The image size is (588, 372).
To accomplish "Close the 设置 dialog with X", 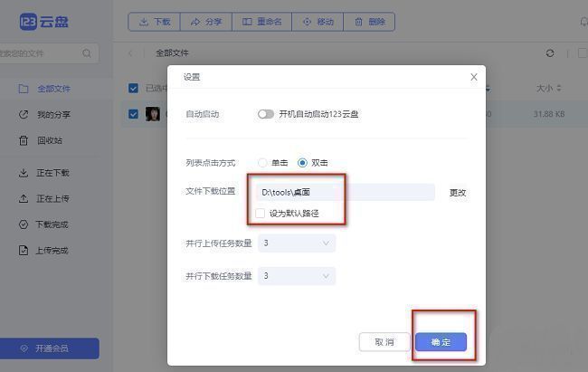I will point(473,78).
